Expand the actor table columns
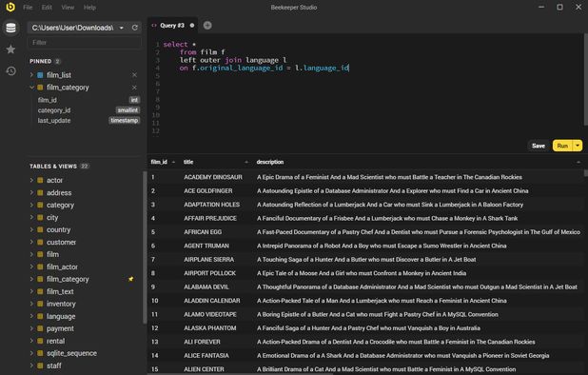 click(31, 181)
